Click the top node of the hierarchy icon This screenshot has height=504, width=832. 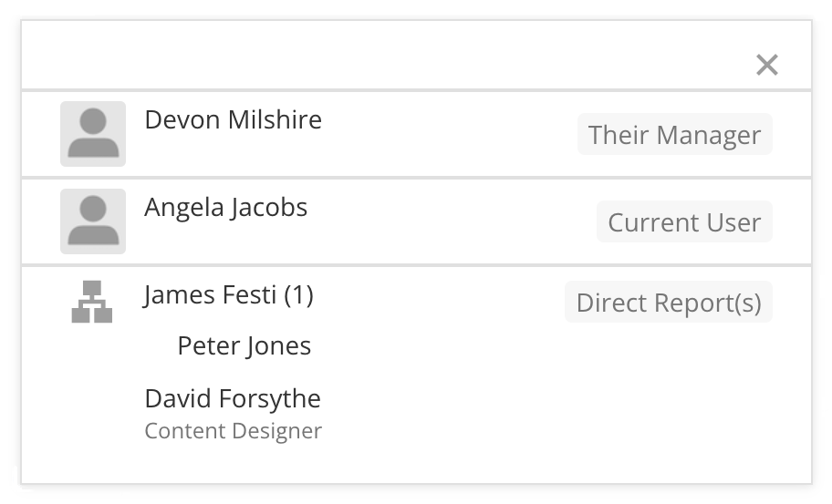click(92, 287)
